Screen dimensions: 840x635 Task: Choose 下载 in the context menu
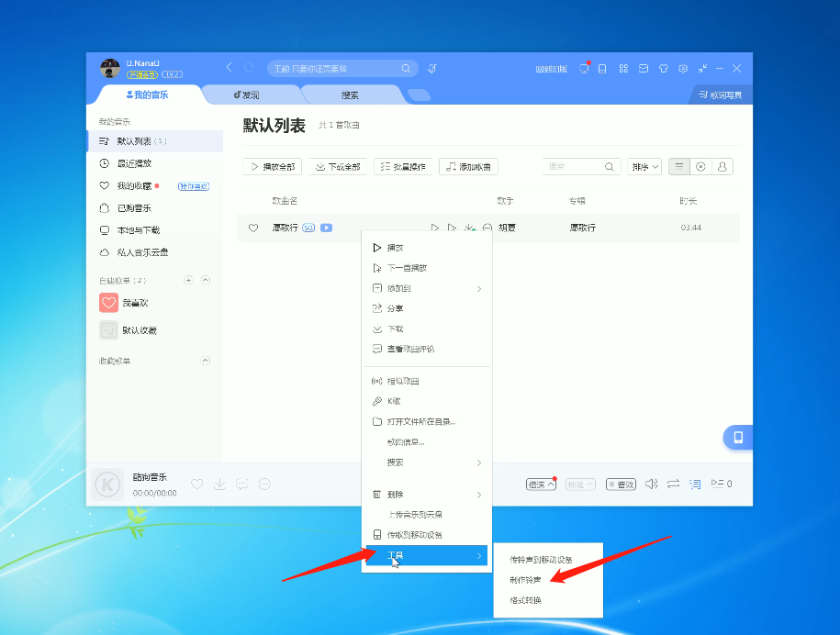coord(427,329)
